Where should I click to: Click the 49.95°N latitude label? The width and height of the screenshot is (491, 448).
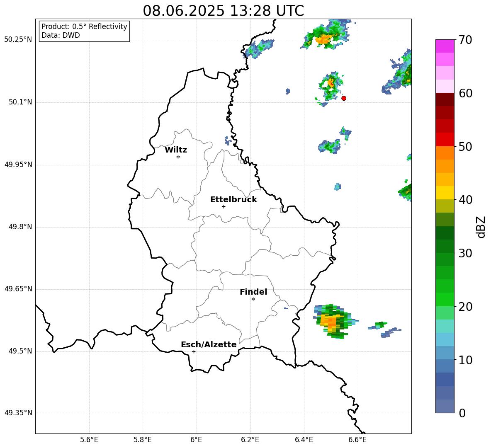[18, 165]
